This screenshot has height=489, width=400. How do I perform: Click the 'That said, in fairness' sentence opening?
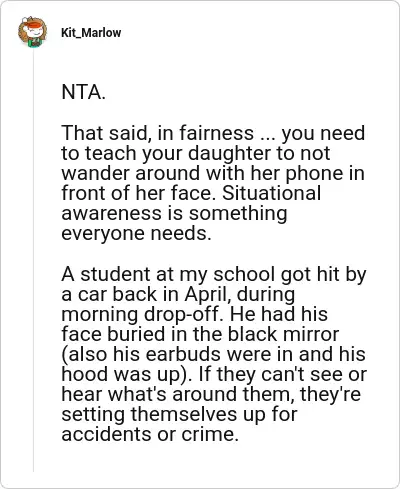point(157,133)
